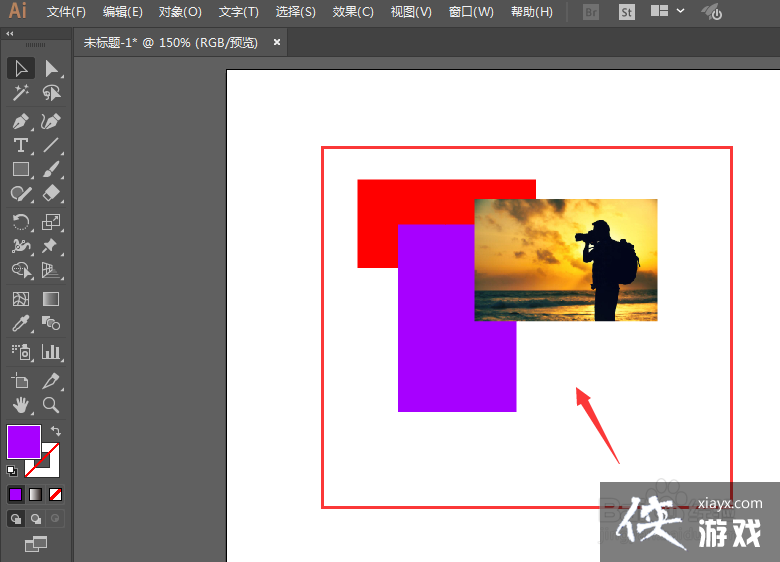This screenshot has height=562, width=780.
Task: Open the 视图(V) menu
Action: click(411, 12)
